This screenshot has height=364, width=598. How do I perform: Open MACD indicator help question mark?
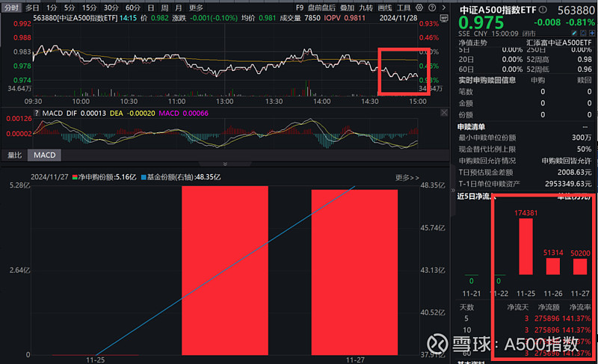(37, 113)
